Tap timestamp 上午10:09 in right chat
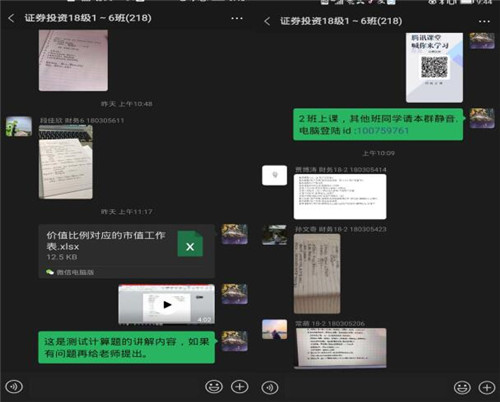The image size is (500, 402). click(378, 153)
